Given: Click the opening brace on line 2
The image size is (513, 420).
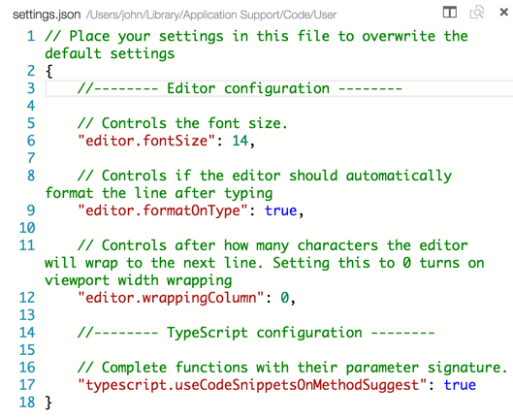Looking at the screenshot, I should 49,71.
